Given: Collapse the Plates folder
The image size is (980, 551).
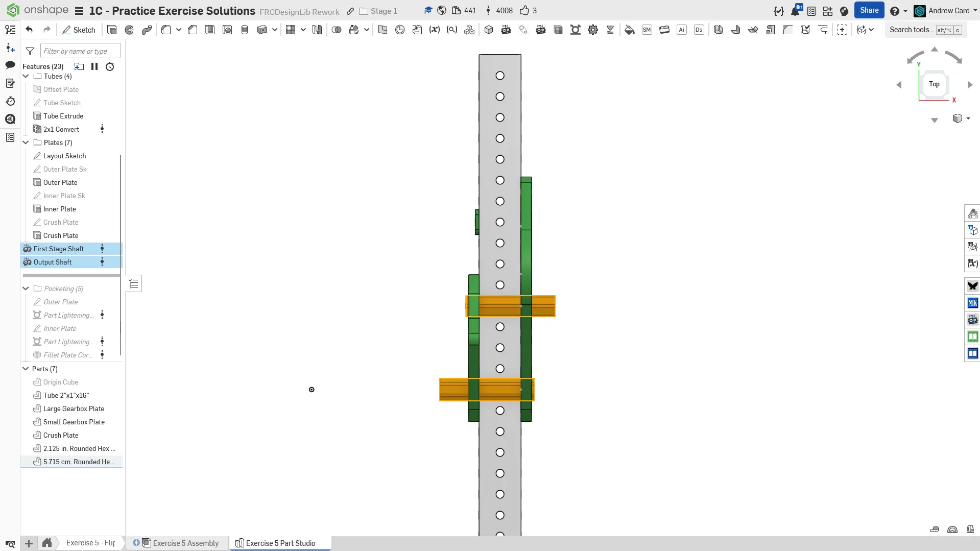Looking at the screenshot, I should point(26,142).
